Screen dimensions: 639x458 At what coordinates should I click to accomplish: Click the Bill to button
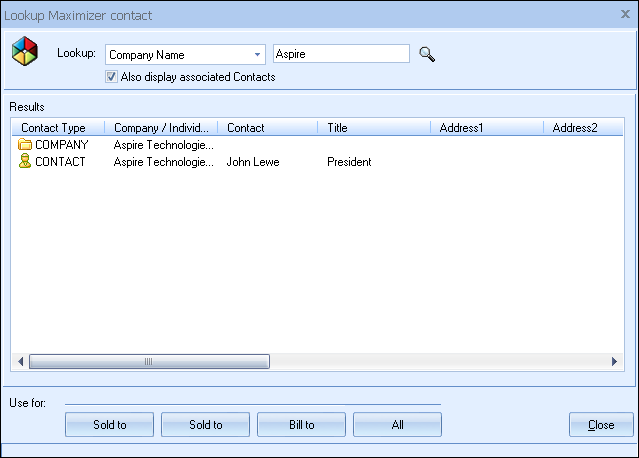[x=301, y=425]
